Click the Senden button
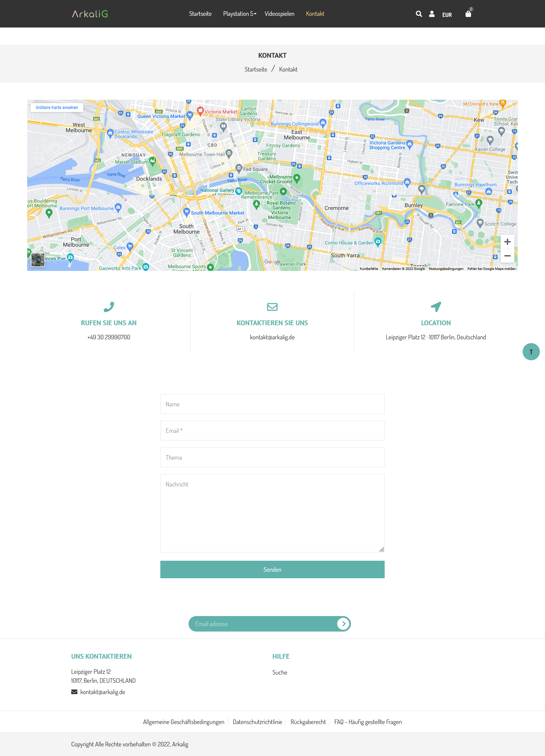The width and height of the screenshot is (545, 756). 272,569
